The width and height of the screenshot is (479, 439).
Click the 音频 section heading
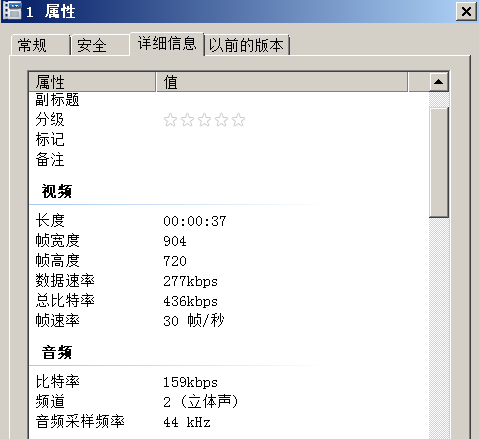pos(56,352)
